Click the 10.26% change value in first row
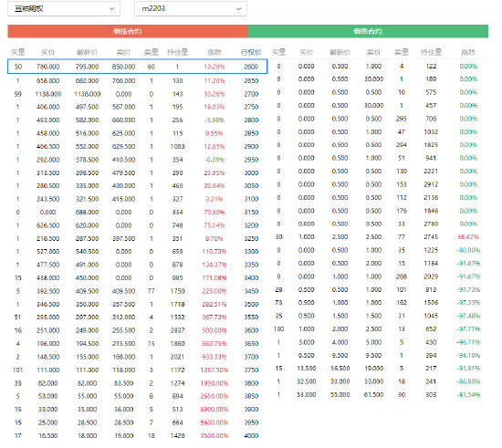This screenshot has width=502, height=448. point(214,67)
